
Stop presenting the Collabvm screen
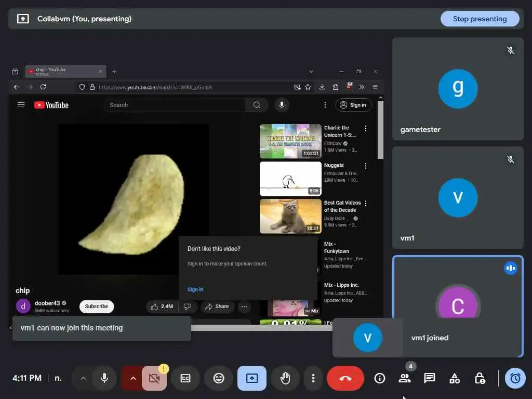click(480, 19)
